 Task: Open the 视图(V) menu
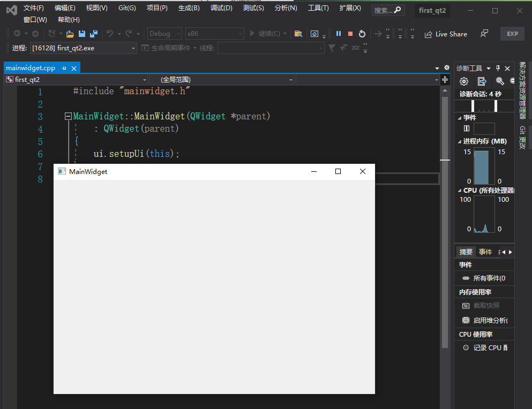(x=96, y=8)
